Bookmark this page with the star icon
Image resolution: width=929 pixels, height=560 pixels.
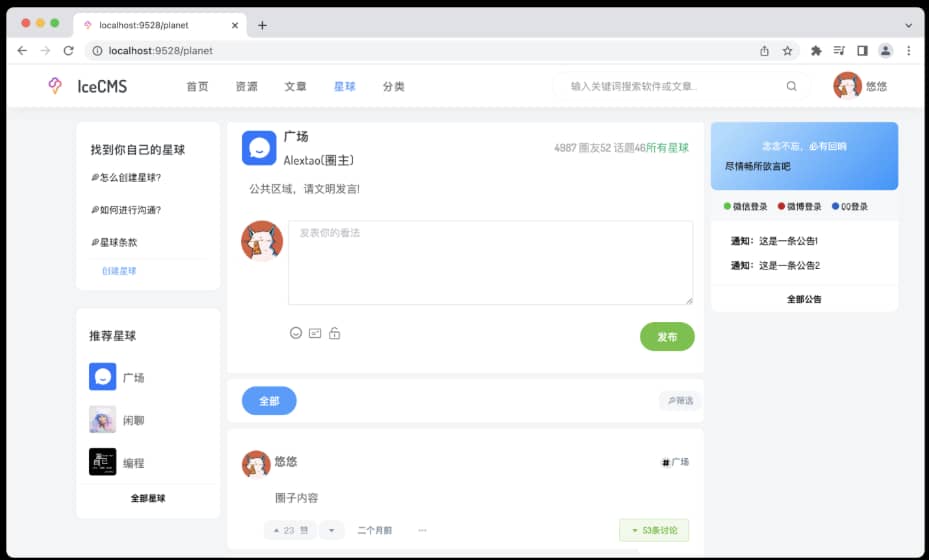787,50
